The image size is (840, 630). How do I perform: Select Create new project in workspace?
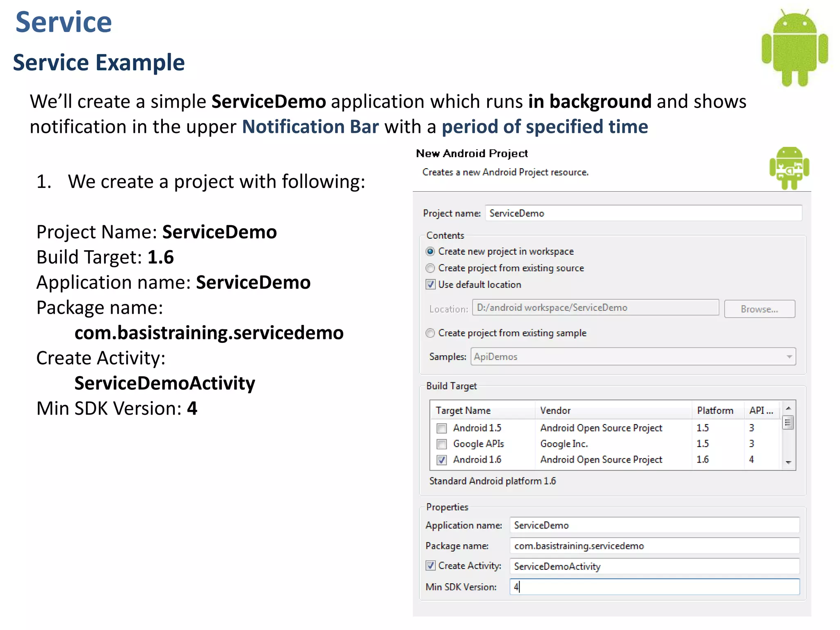click(430, 251)
